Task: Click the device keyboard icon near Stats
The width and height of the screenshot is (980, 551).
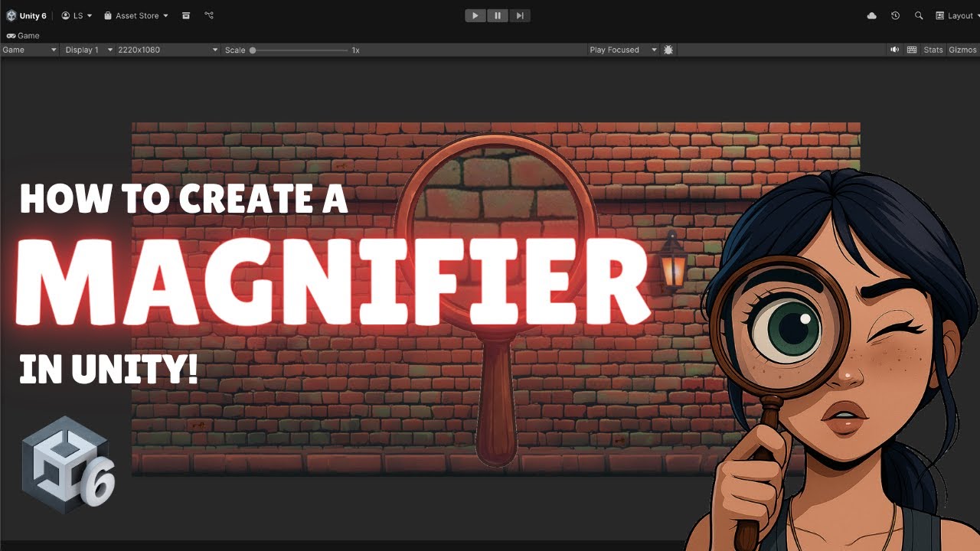Action: 913,50
